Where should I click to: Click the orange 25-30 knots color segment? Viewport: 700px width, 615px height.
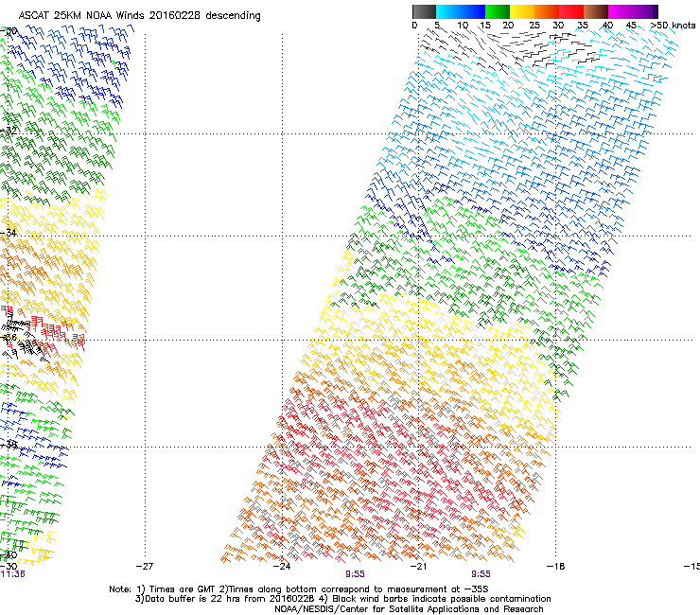[547, 11]
